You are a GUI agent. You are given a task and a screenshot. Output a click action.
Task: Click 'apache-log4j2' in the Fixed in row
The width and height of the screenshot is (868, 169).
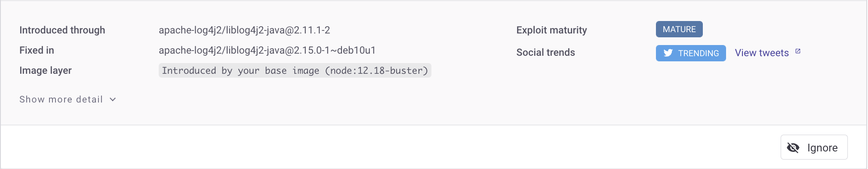coord(190,50)
